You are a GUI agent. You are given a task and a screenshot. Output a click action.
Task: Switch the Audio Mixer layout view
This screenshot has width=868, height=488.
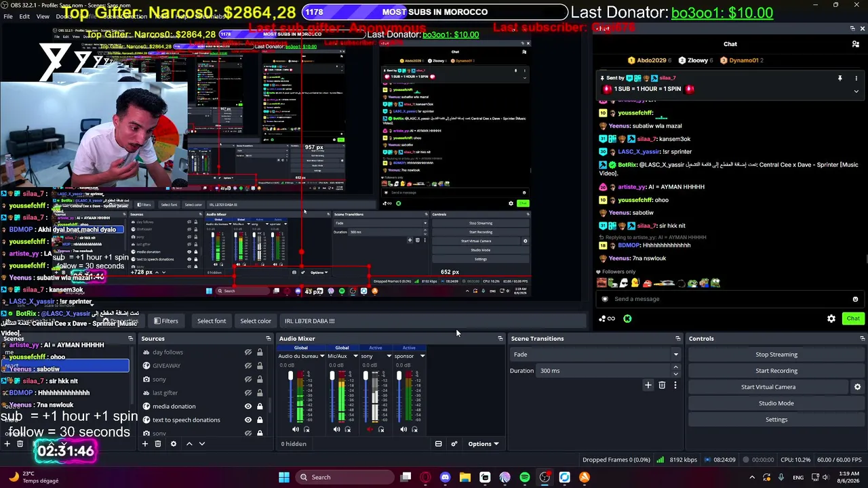point(439,444)
